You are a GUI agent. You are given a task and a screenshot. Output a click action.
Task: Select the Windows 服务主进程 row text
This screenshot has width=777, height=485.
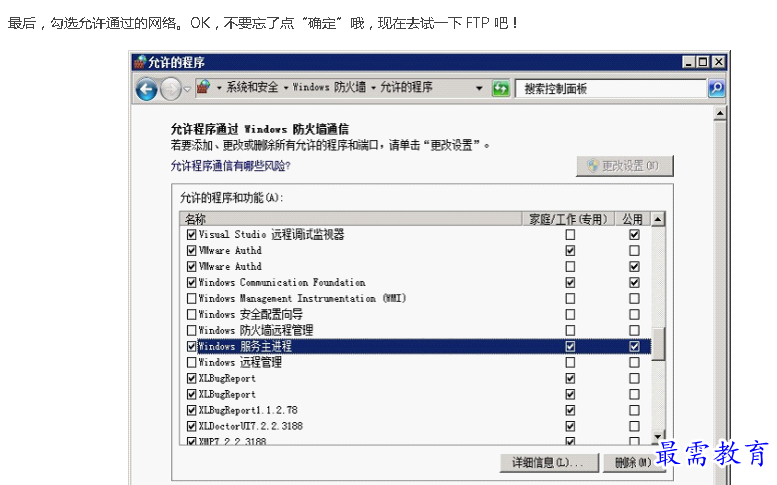[x=245, y=346]
